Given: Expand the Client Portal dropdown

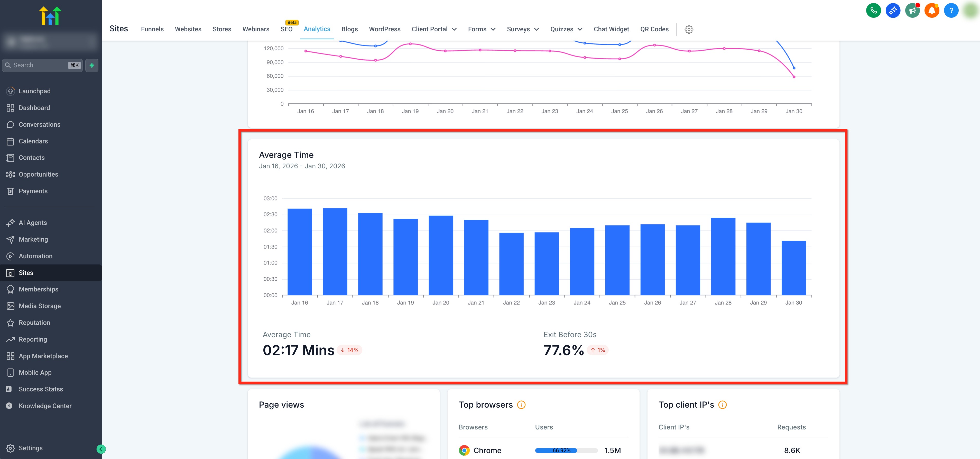Looking at the screenshot, I should pos(434,29).
